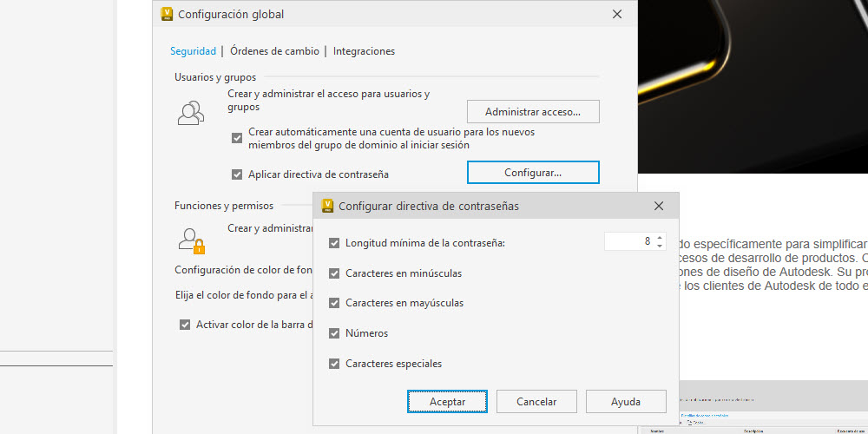Open the Seguridad tab
868x434 pixels.
coord(193,51)
